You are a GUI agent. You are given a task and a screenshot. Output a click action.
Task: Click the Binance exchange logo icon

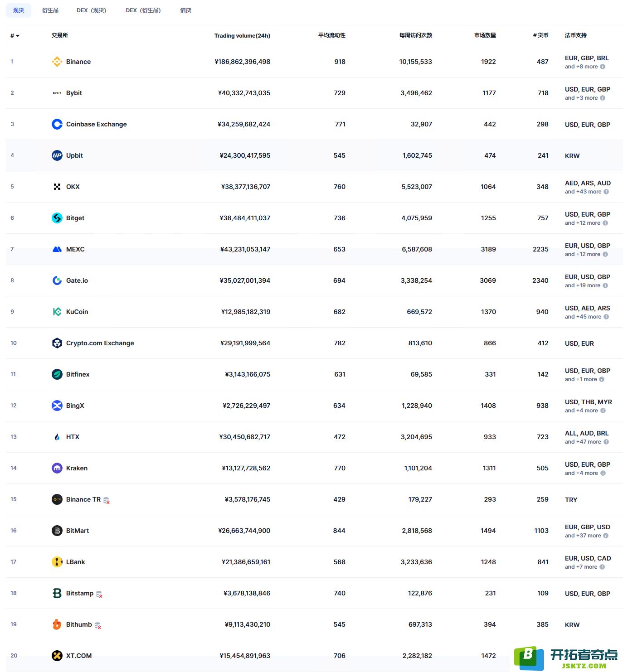click(57, 62)
